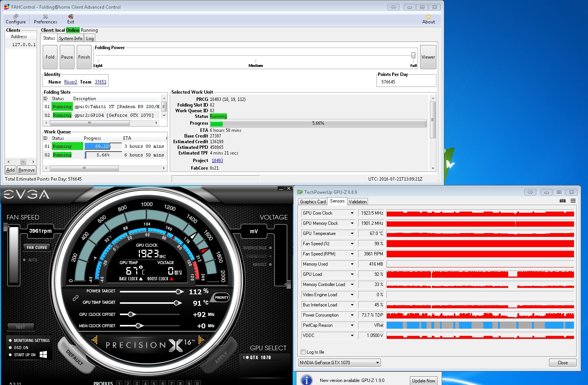Click the left arrow beside Precision X logo
Viewport: 588px width, 385px height.
point(95,340)
